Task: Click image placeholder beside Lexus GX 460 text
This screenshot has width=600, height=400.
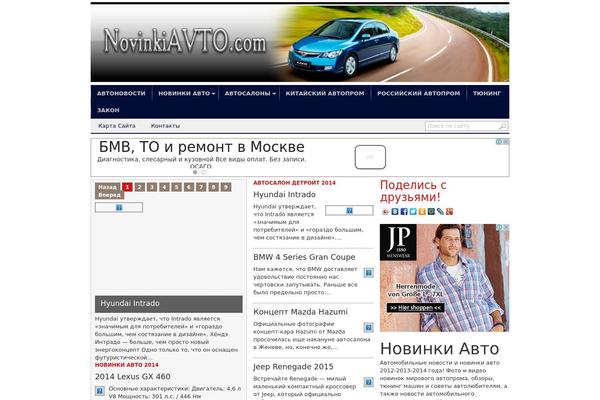Action: point(99,391)
